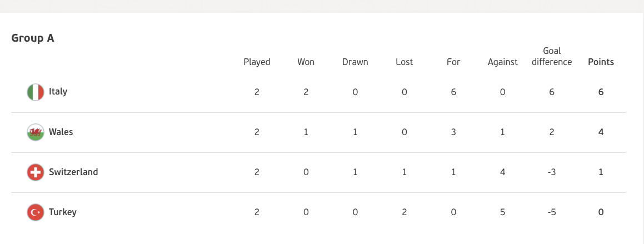Click the Wales dragon flag icon
The width and height of the screenshot is (644, 244).
(36, 132)
